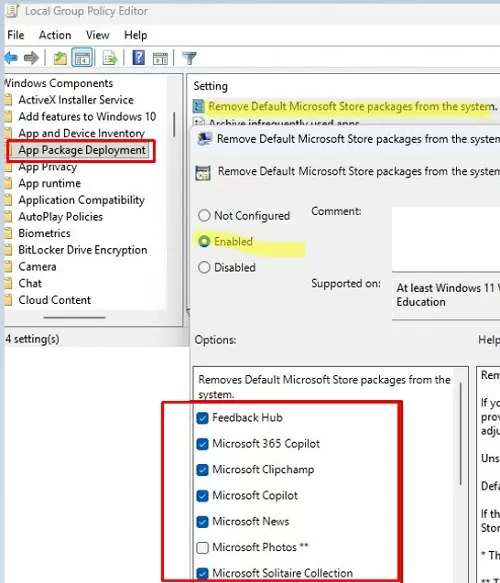Screen dimensions: 500x583
Task: Click the Setting column header
Action: tap(210, 86)
